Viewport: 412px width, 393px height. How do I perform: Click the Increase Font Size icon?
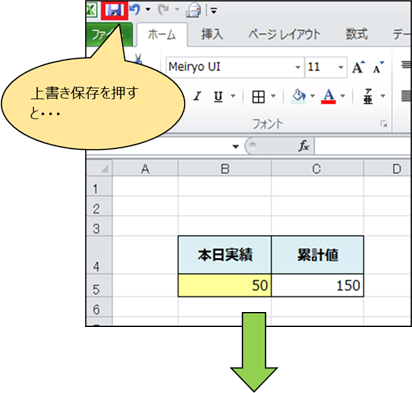359,67
